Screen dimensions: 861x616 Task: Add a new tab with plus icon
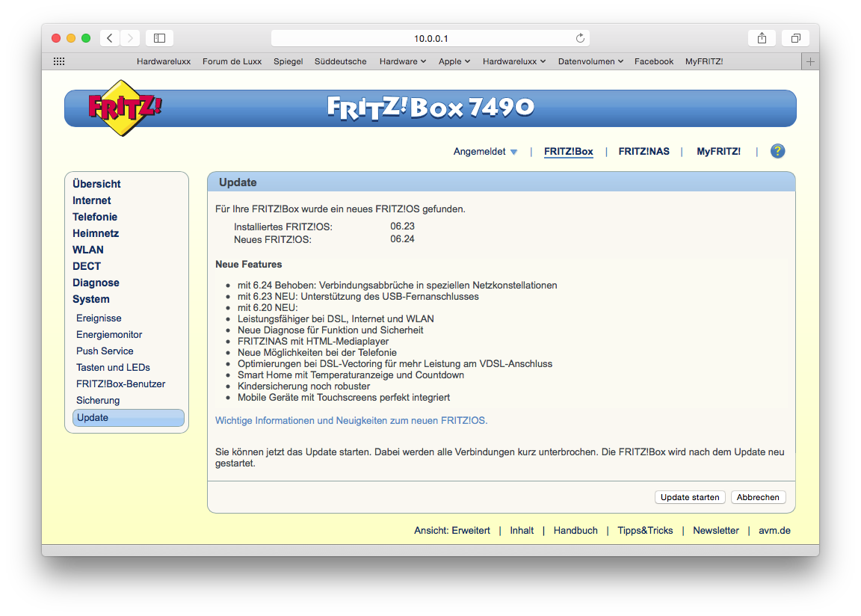coord(810,61)
